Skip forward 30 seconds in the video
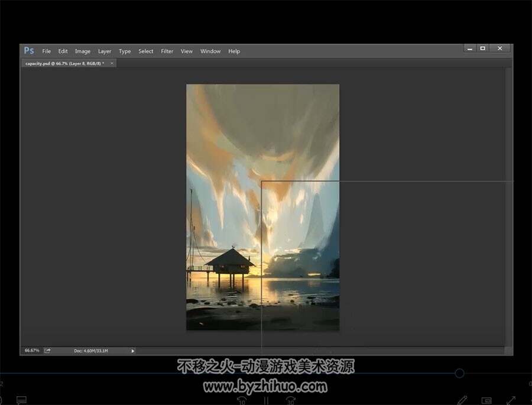Screen dimensions: 532x405 point(290,401)
